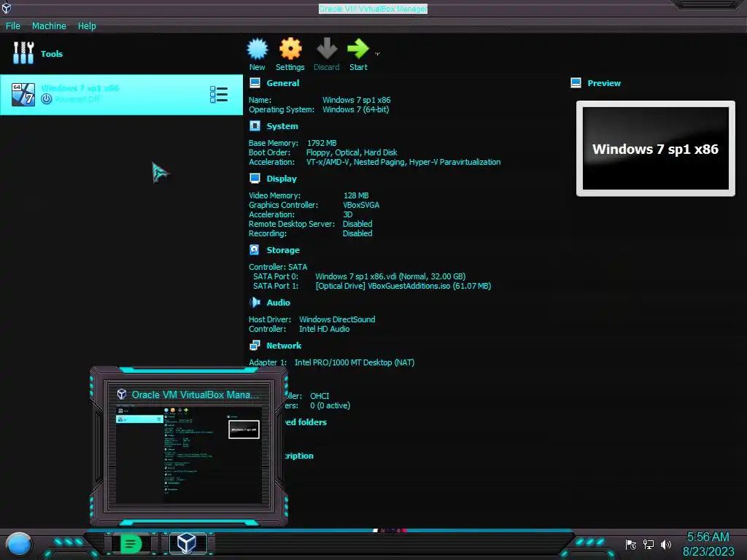Click the Acceleration VT-x/AMD-V value text
This screenshot has width=747, height=560.
click(x=403, y=162)
